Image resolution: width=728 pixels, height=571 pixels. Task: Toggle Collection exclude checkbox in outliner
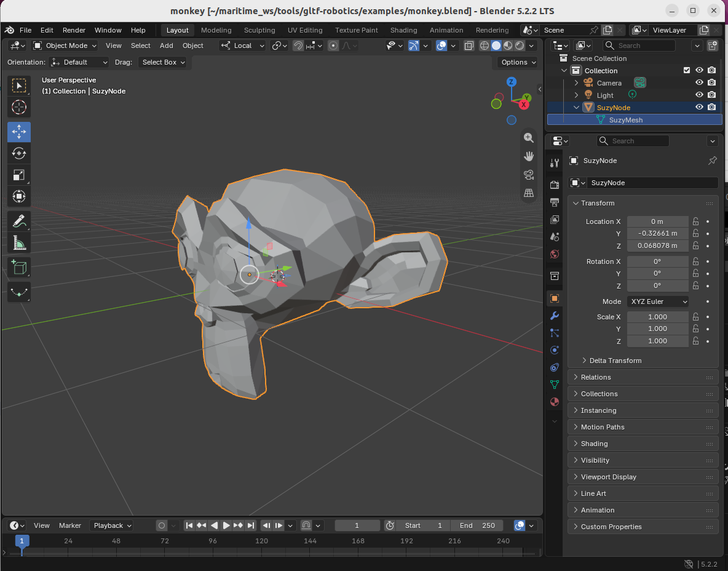687,70
